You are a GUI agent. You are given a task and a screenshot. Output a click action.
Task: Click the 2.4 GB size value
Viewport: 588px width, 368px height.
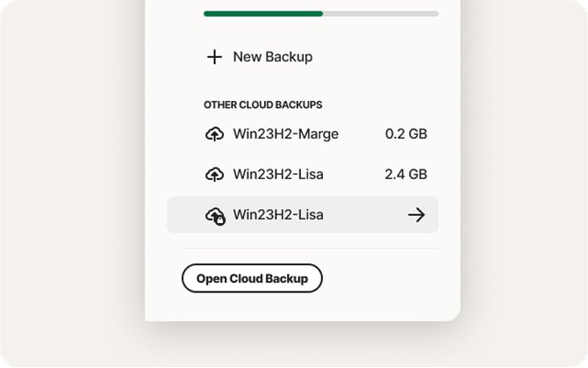[x=405, y=175]
